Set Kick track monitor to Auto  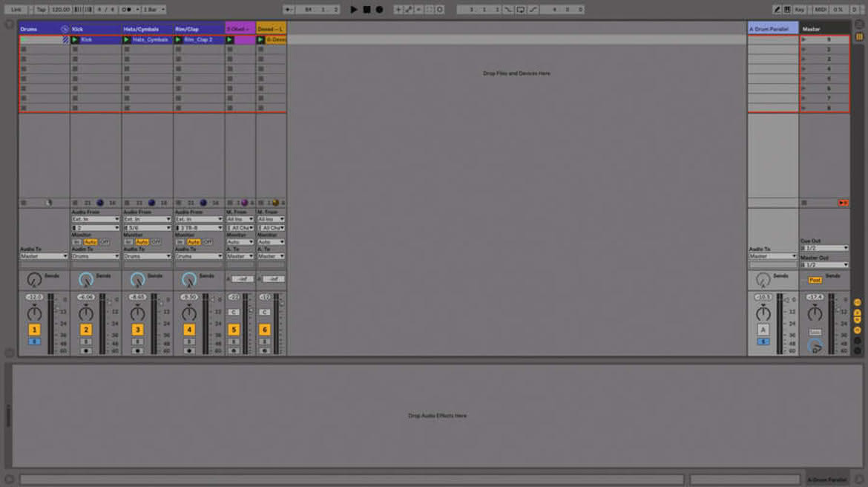coord(91,242)
